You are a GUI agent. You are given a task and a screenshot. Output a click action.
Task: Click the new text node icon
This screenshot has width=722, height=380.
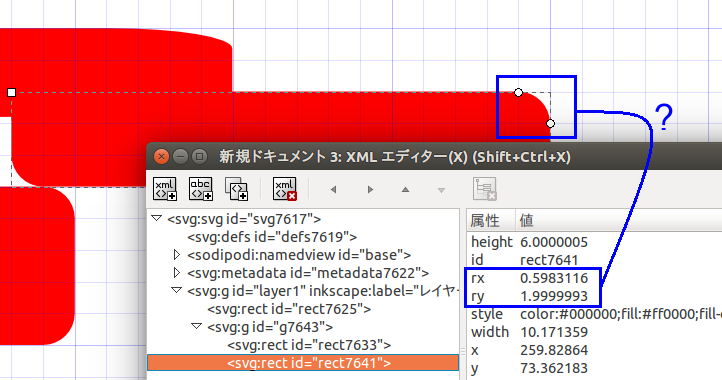point(201,189)
